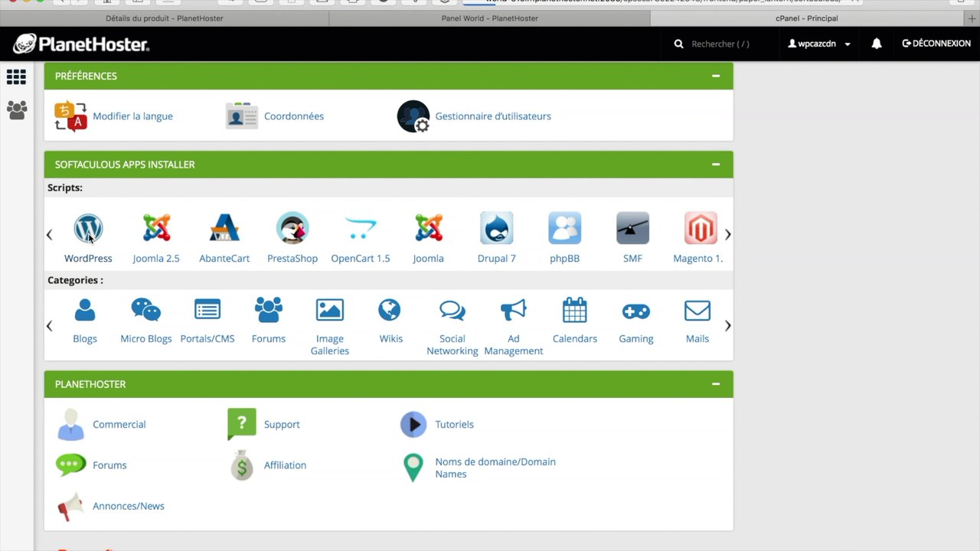Browse the Micro Blogs category icon
980x551 pixels.
(146, 310)
